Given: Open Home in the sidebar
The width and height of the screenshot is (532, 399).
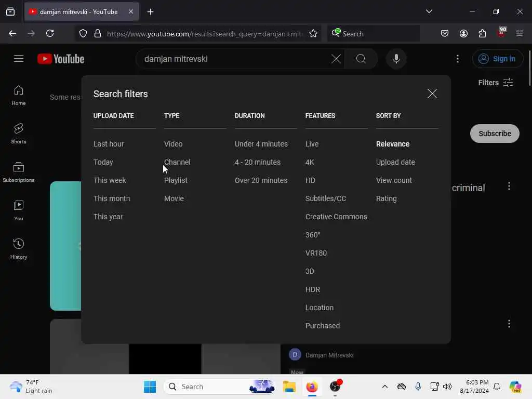Looking at the screenshot, I should coord(19,96).
